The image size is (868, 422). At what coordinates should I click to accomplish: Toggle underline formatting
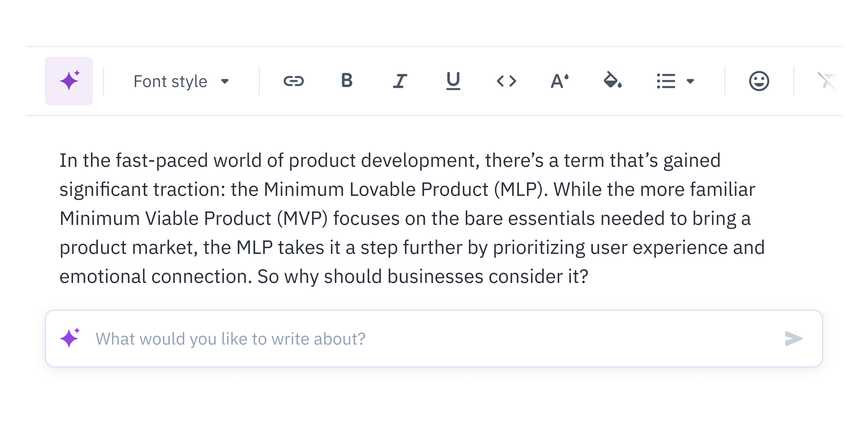pyautogui.click(x=453, y=81)
